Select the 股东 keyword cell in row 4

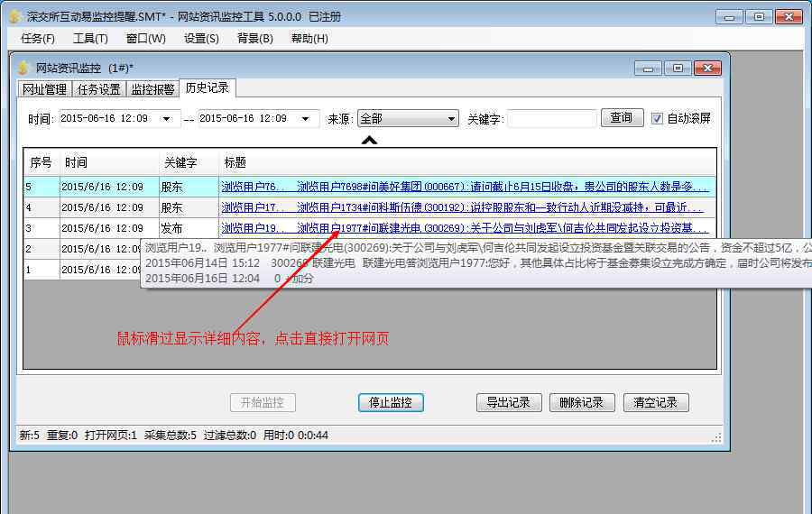tap(189, 207)
